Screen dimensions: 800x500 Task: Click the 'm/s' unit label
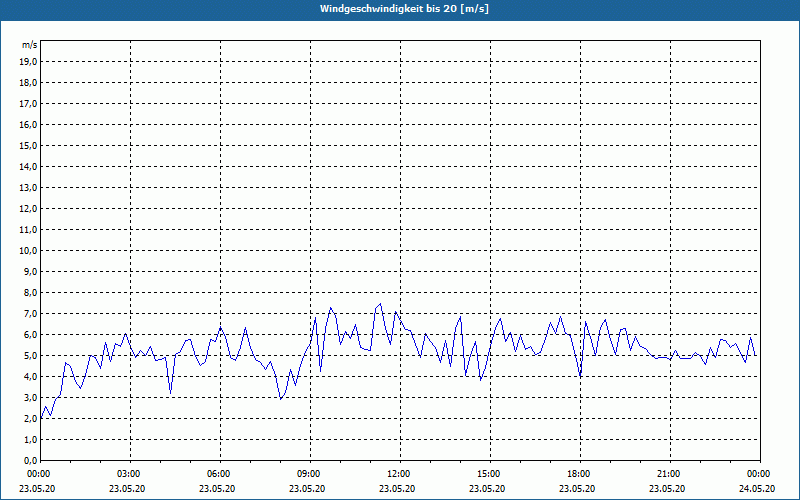29,45
